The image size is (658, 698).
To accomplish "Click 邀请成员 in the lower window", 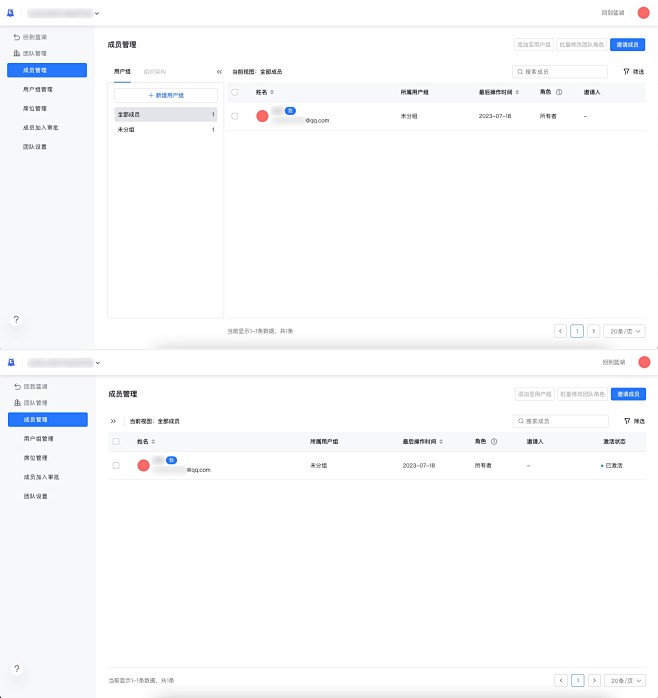I will pyautogui.click(x=628, y=394).
